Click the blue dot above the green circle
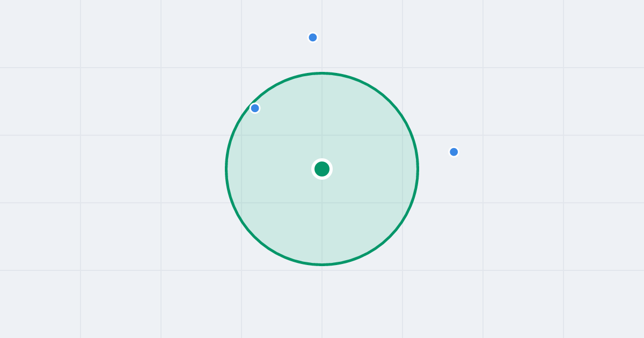 tap(313, 38)
